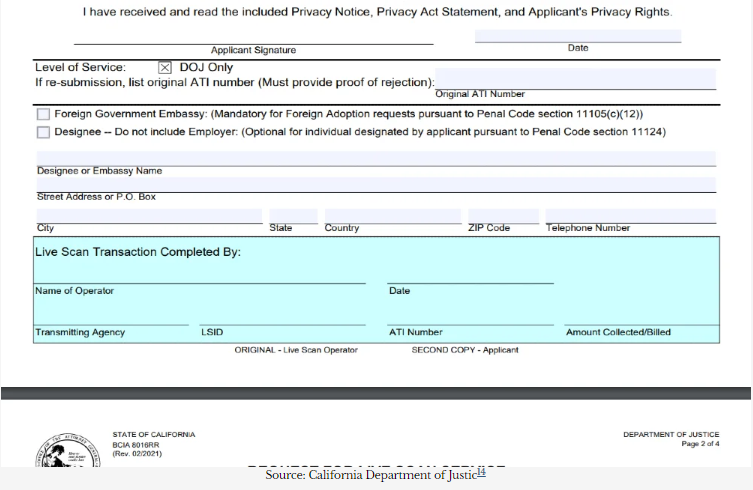Select the Date field beside Applicant Signature
753x490 pixels.
(577, 35)
